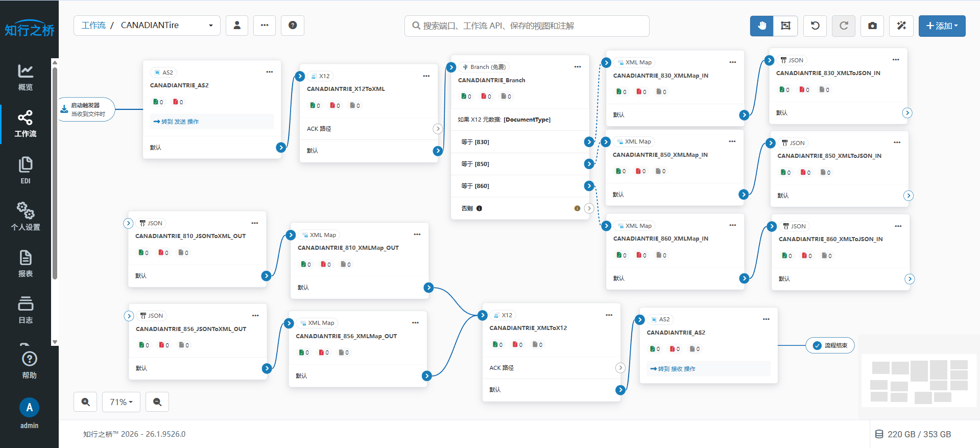Click the zoom out magnifier icon
Image resolution: width=980 pixels, height=448 pixels.
(x=157, y=402)
